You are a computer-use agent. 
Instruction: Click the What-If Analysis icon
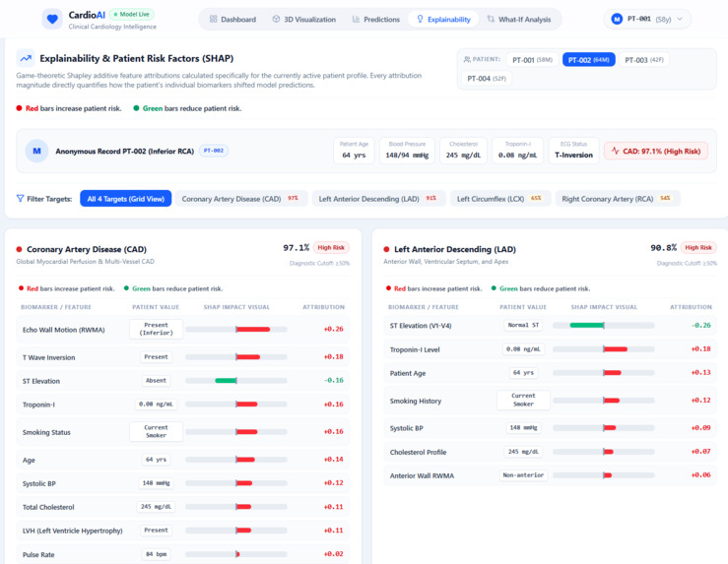point(491,19)
